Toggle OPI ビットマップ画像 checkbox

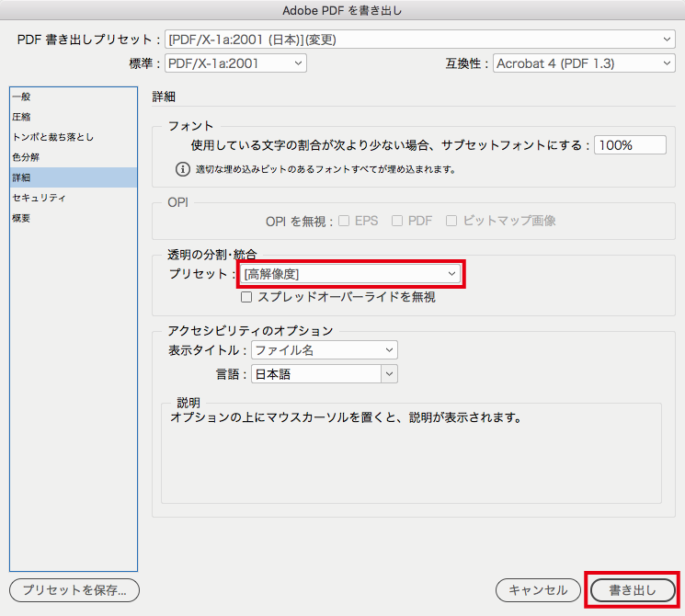pyautogui.click(x=451, y=221)
